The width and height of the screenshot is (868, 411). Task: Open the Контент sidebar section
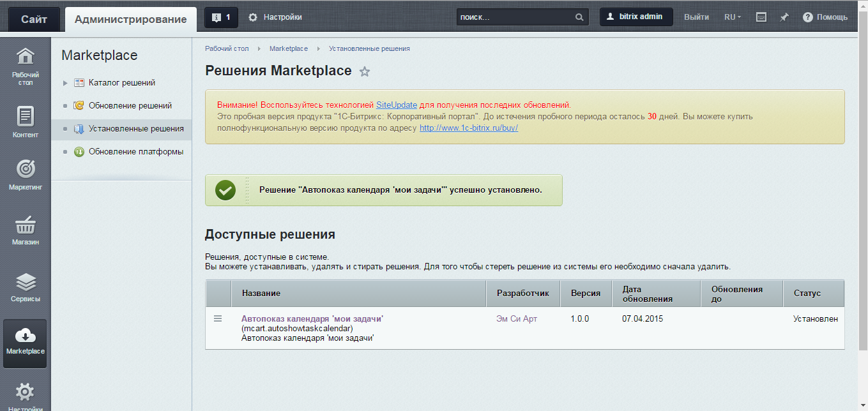(25, 122)
